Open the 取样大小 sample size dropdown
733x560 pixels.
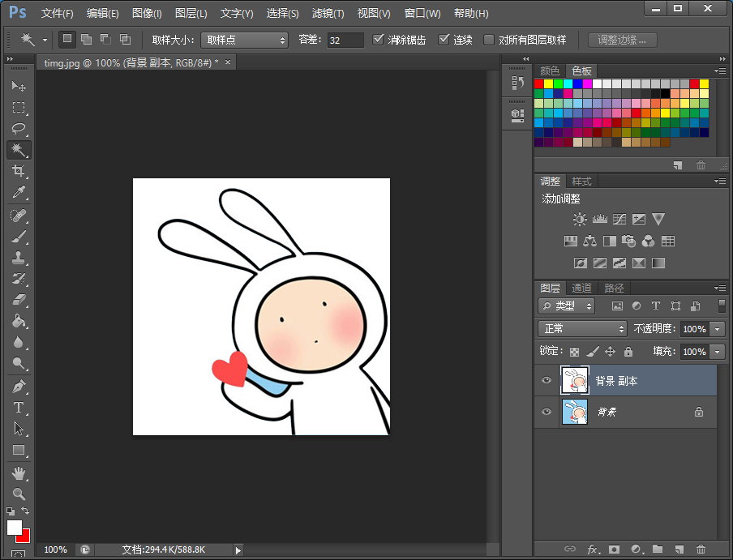(x=244, y=40)
